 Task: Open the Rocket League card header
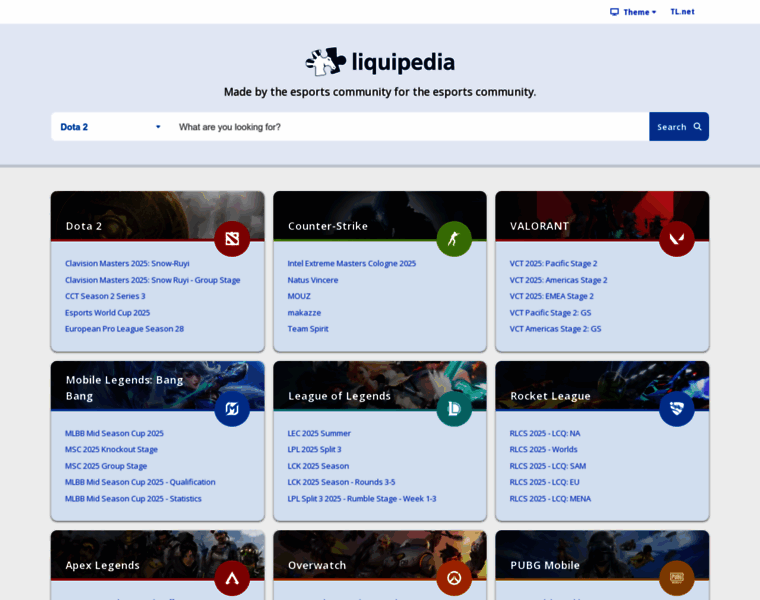(602, 386)
